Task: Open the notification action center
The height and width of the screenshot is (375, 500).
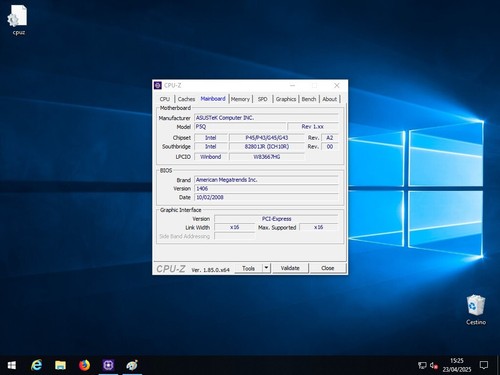Action: (x=484, y=365)
